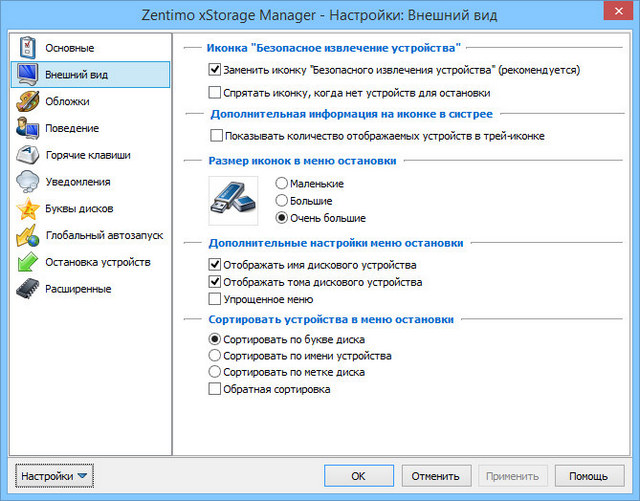Enable Обратная сортировка checkbox
640x501 pixels.
pyautogui.click(x=215, y=389)
